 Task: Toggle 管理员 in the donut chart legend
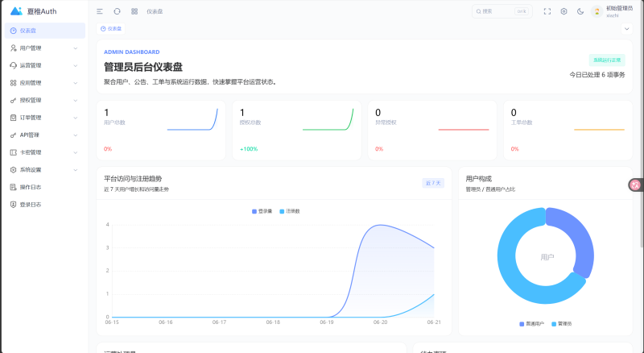click(561, 324)
